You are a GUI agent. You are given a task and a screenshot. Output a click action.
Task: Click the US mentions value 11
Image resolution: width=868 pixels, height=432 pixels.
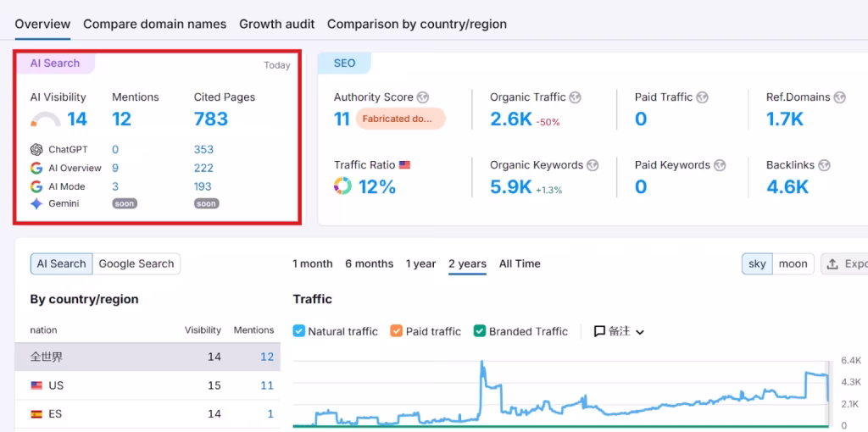pyautogui.click(x=267, y=385)
